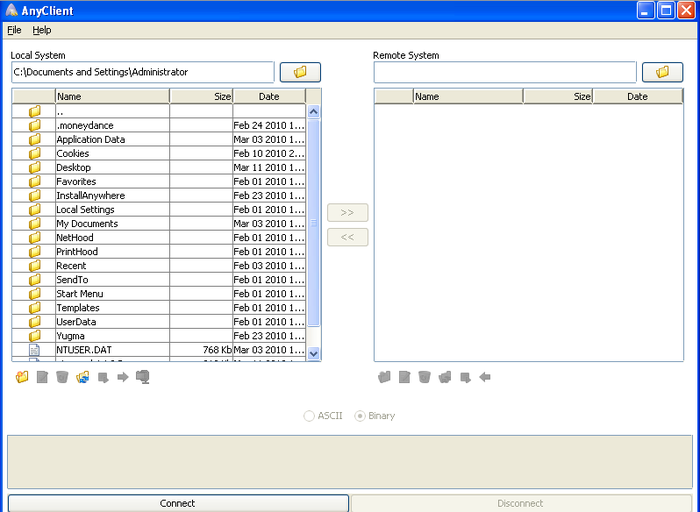Click the message log area above Connect

tap(350, 462)
